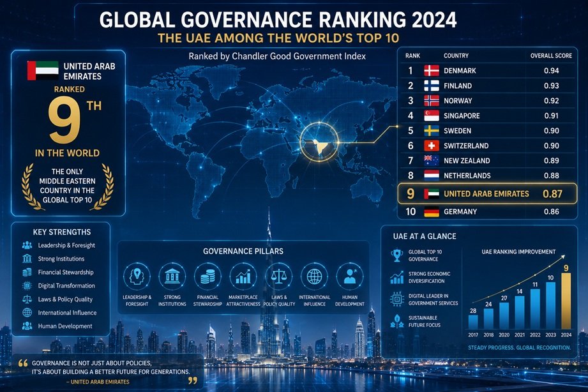Click the New Zealand flag in the ranking table
This screenshot has height=392, width=588.
pyautogui.click(x=431, y=160)
